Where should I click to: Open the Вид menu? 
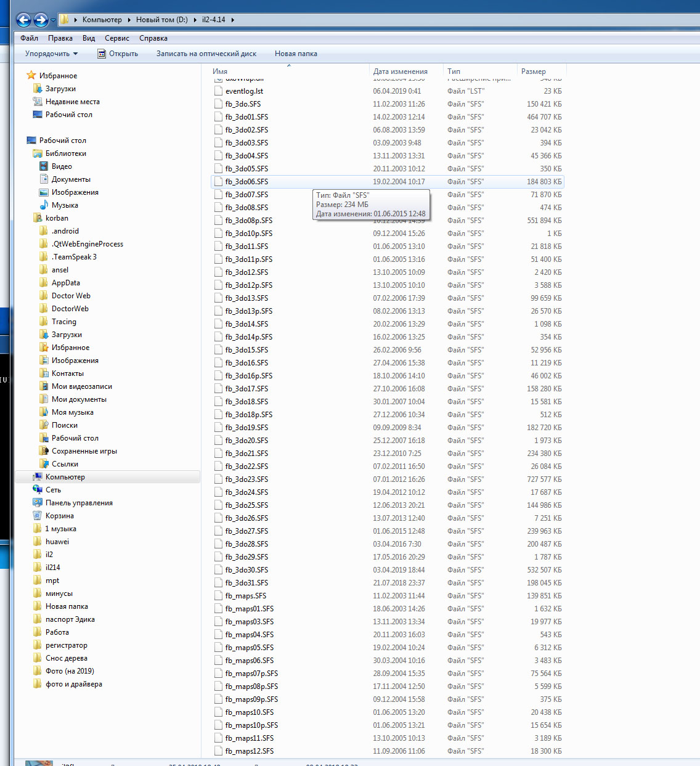coord(89,38)
